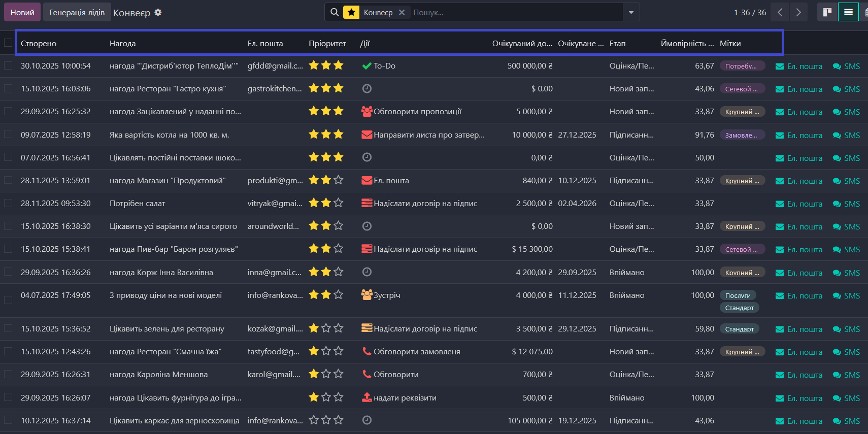Switch to list view icon
The image size is (868, 434).
(x=848, y=12)
